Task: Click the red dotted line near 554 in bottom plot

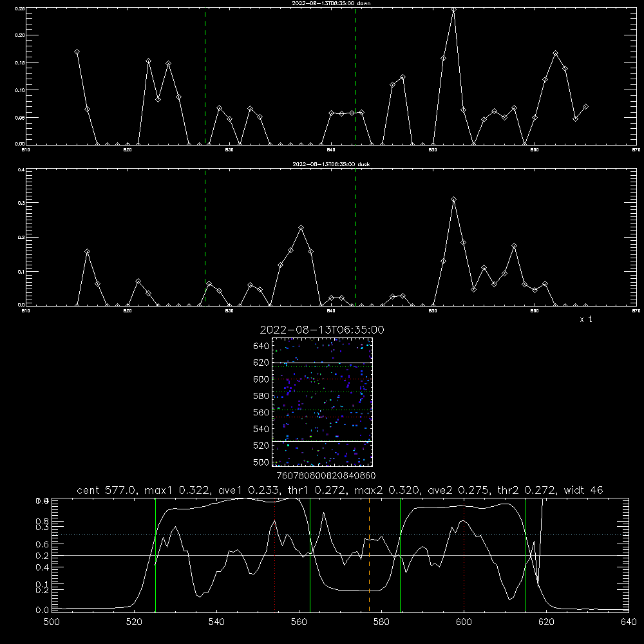Action: [x=275, y=555]
